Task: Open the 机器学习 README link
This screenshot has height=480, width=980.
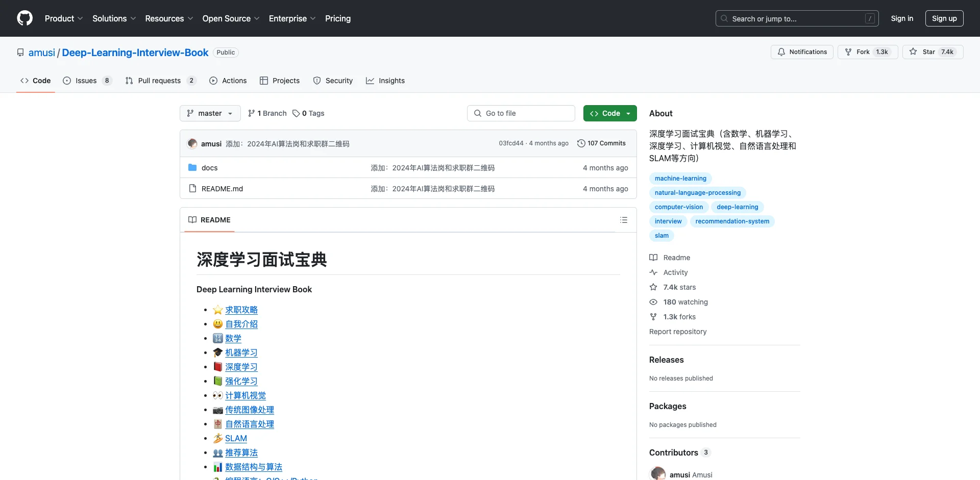Action: (241, 352)
